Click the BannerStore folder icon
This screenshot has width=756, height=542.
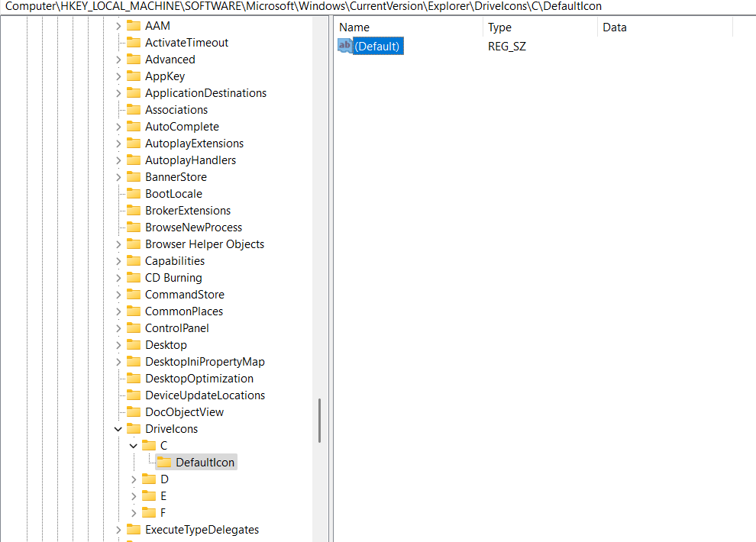pos(134,177)
